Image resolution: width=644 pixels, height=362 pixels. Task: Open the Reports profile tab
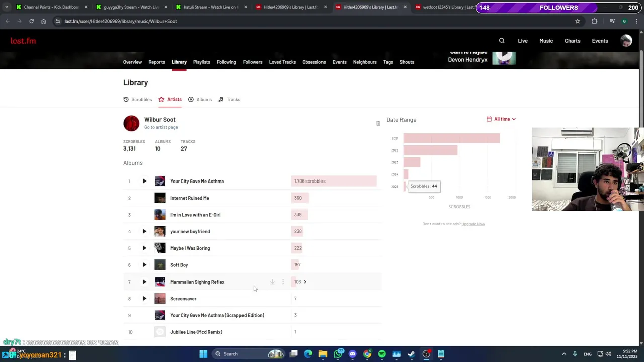pyautogui.click(x=156, y=62)
